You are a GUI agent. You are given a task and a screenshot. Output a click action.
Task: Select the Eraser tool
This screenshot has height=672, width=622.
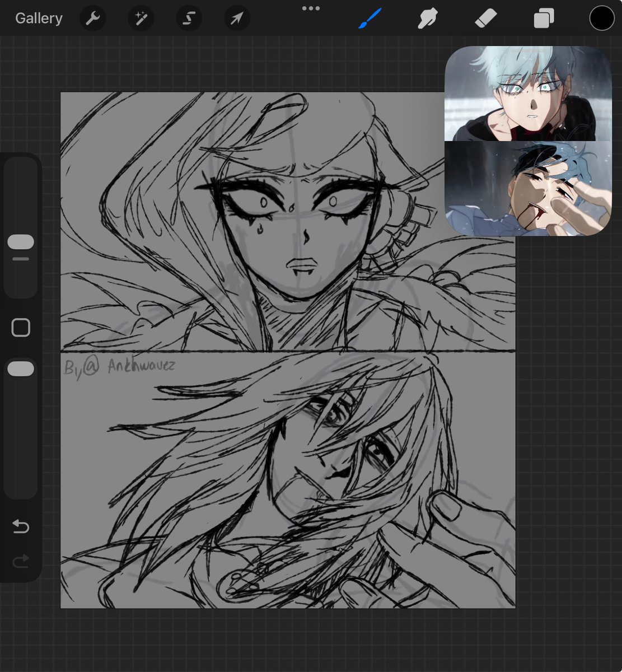[x=485, y=18]
